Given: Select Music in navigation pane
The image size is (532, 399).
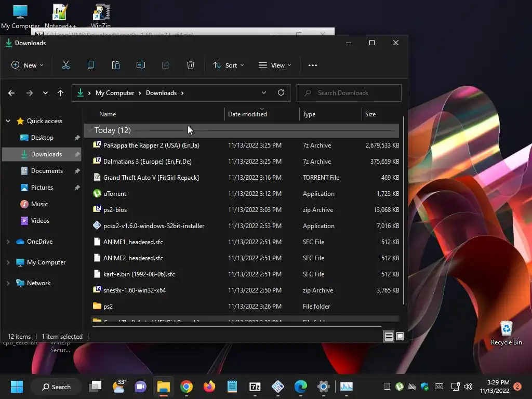Looking at the screenshot, I should pos(42,204).
